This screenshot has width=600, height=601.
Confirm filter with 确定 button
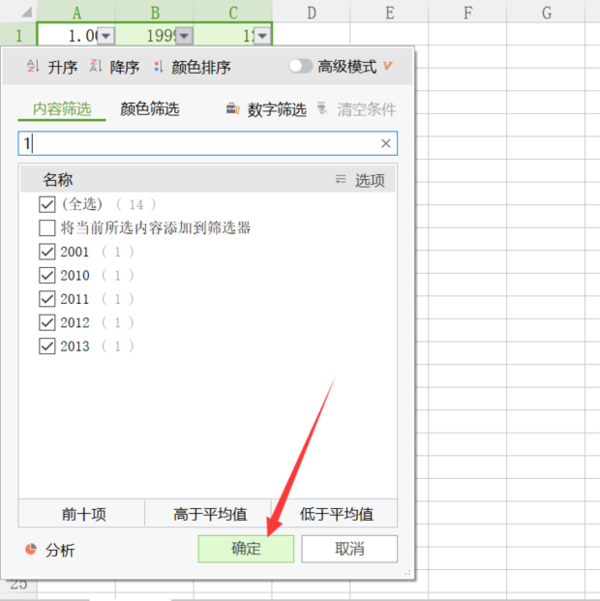(x=246, y=549)
